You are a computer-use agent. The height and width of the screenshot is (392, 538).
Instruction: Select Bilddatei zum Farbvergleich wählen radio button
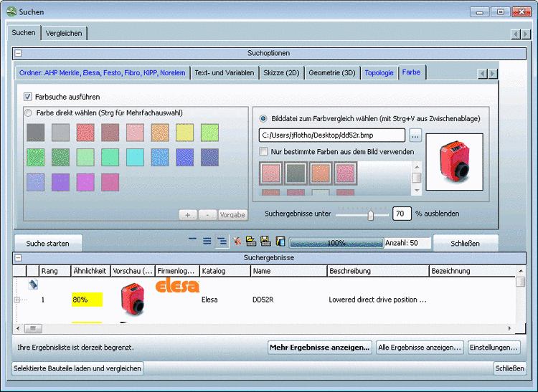pyautogui.click(x=263, y=118)
